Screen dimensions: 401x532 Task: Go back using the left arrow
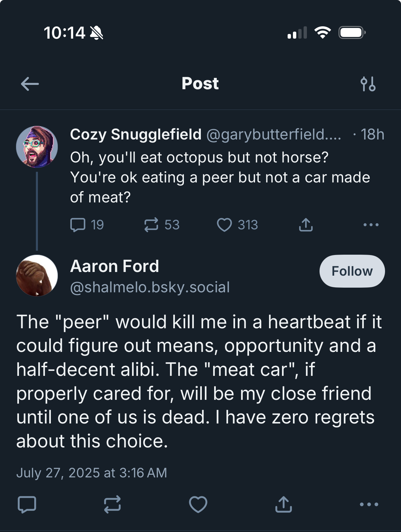30,84
